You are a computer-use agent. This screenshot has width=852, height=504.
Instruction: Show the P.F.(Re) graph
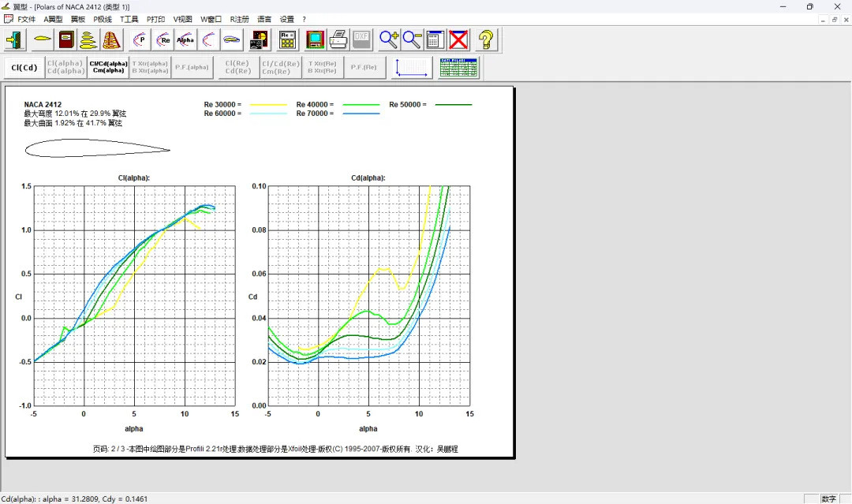pyautogui.click(x=364, y=67)
